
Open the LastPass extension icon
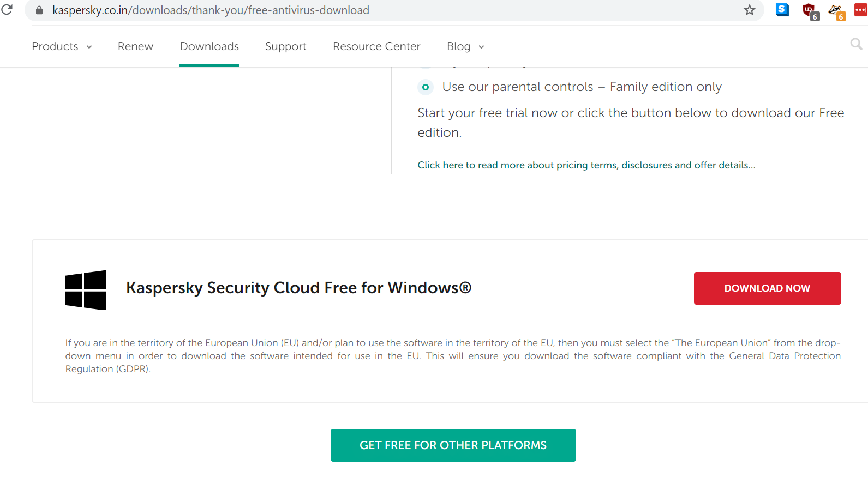point(861,10)
